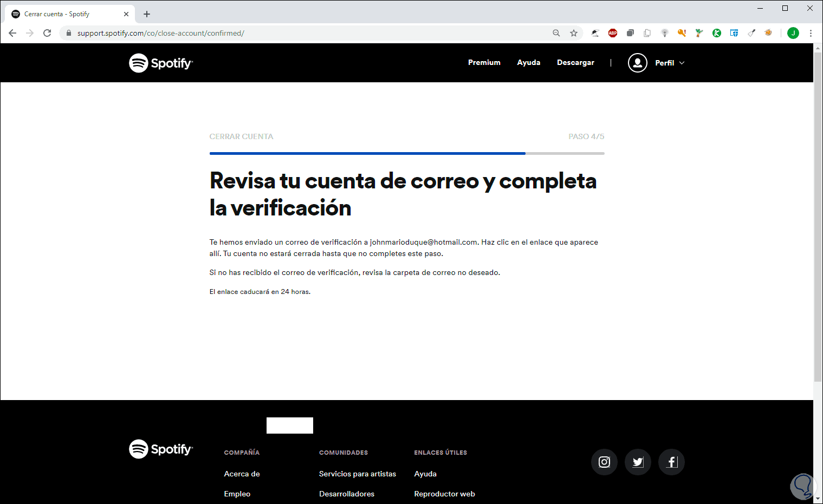823x504 pixels.
Task: Minimize the Chrome window
Action: click(760, 8)
